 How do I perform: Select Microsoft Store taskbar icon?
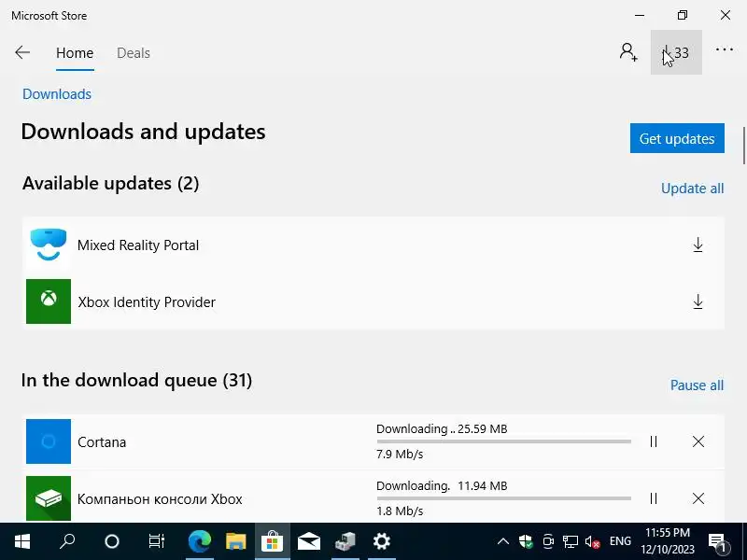click(x=272, y=541)
